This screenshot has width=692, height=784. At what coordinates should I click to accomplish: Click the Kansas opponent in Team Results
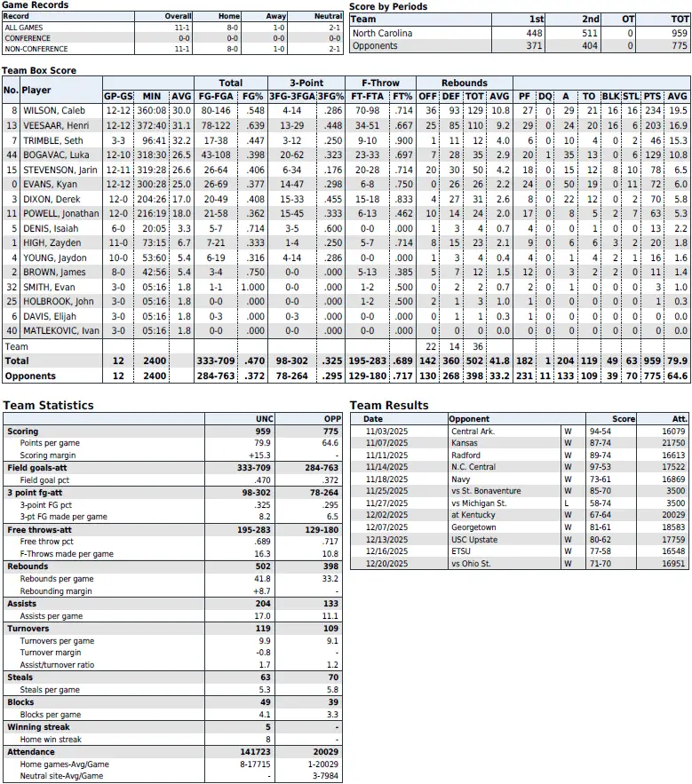(464, 442)
